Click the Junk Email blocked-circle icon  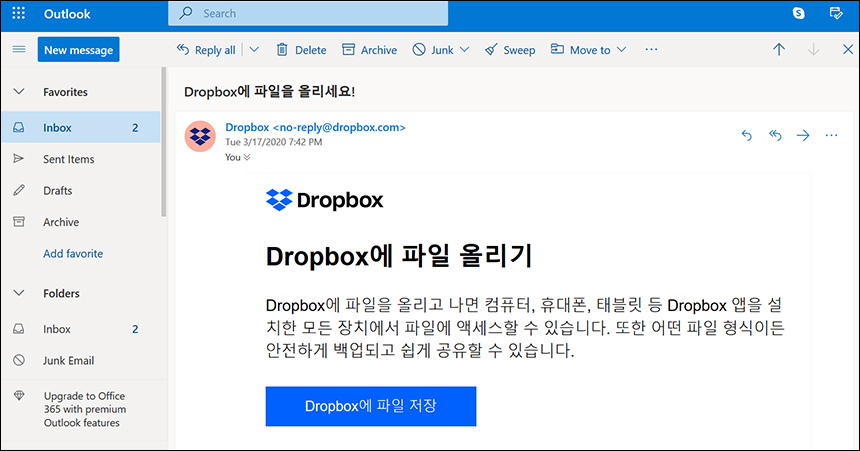[x=19, y=360]
